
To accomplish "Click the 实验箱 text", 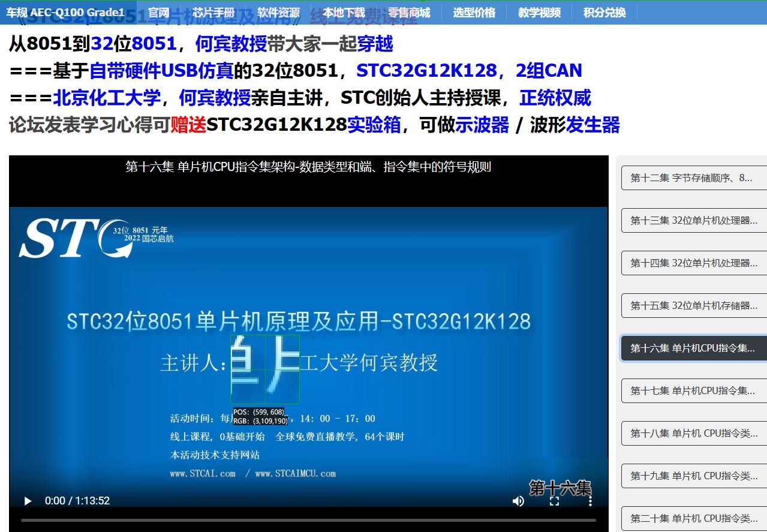I will click(x=374, y=125).
